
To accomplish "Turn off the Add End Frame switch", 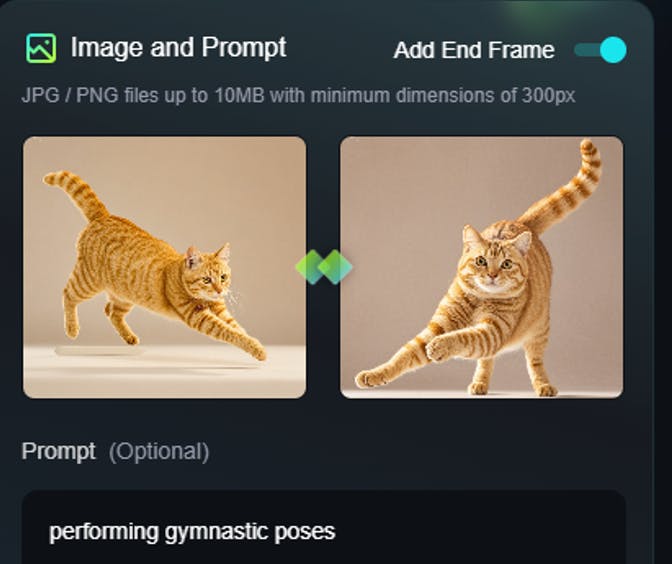I will tap(600, 50).
